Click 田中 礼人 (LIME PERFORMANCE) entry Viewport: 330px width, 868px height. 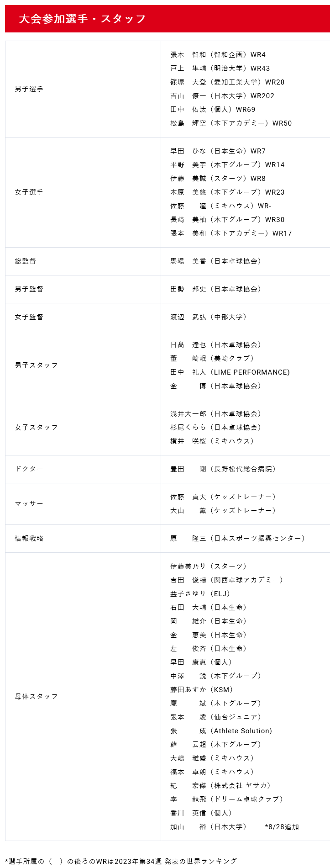230,372
